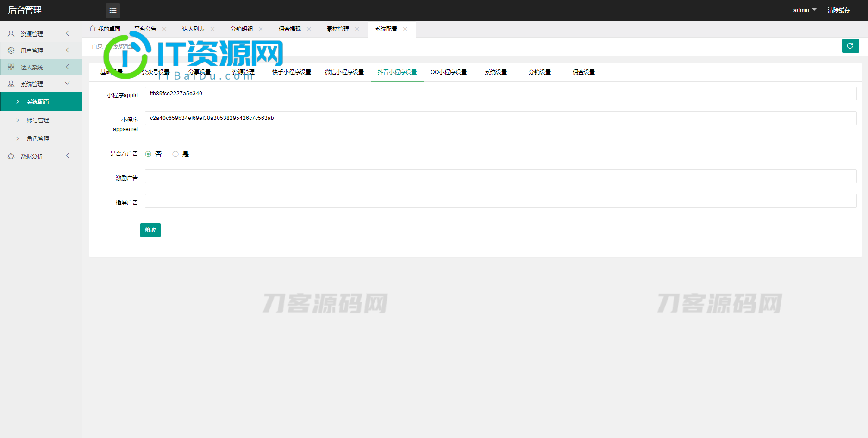Open the 系统设置 settings tab

(x=496, y=72)
